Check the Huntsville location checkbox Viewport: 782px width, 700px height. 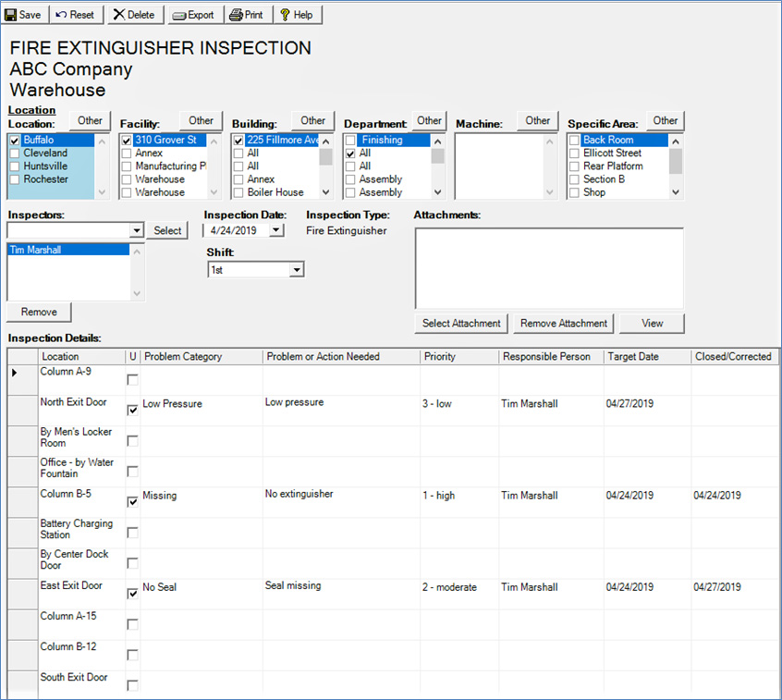(15, 166)
